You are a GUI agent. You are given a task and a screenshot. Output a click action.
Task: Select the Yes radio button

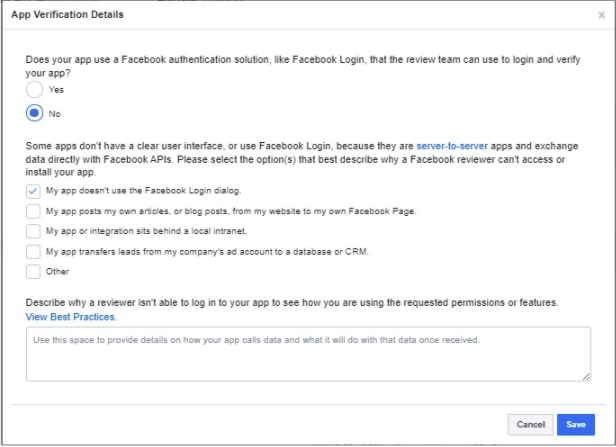[34, 90]
